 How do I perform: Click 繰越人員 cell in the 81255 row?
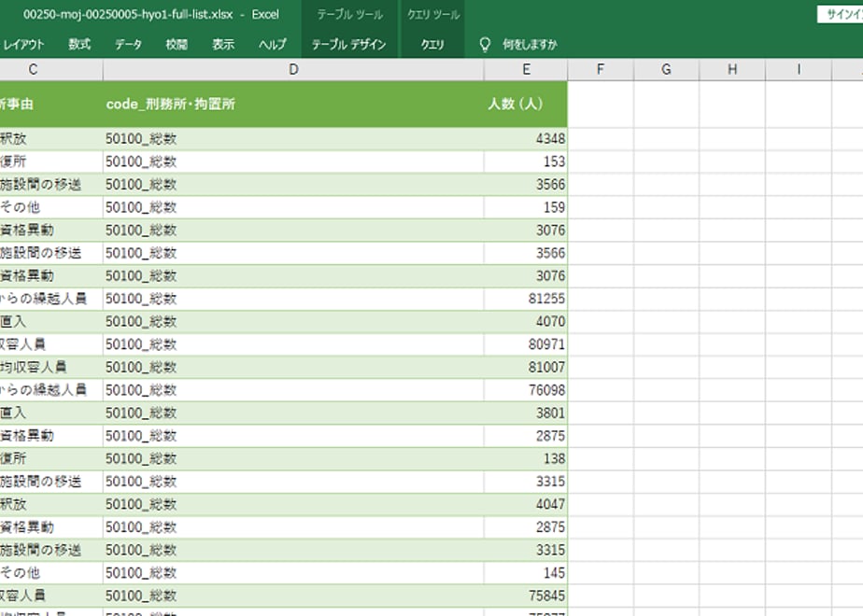[51, 299]
